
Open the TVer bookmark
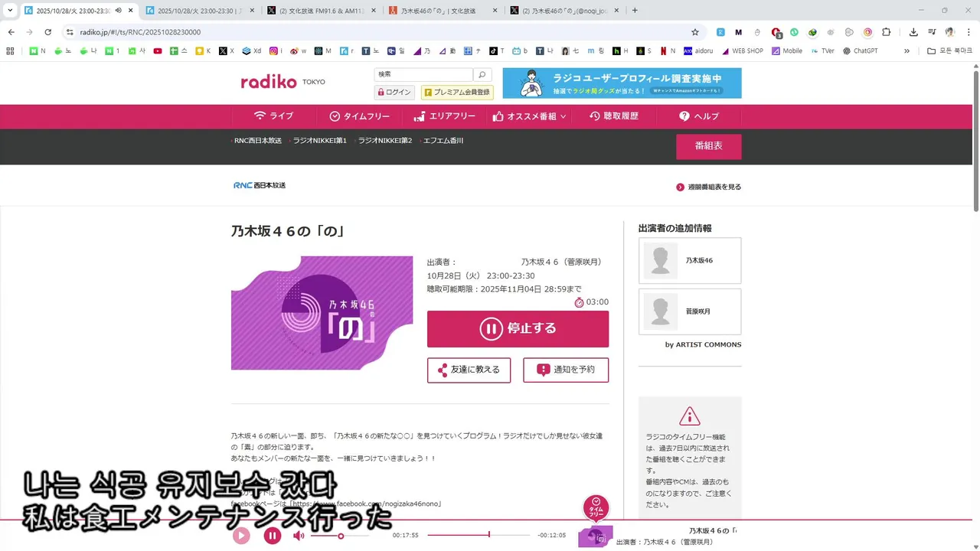tap(822, 51)
